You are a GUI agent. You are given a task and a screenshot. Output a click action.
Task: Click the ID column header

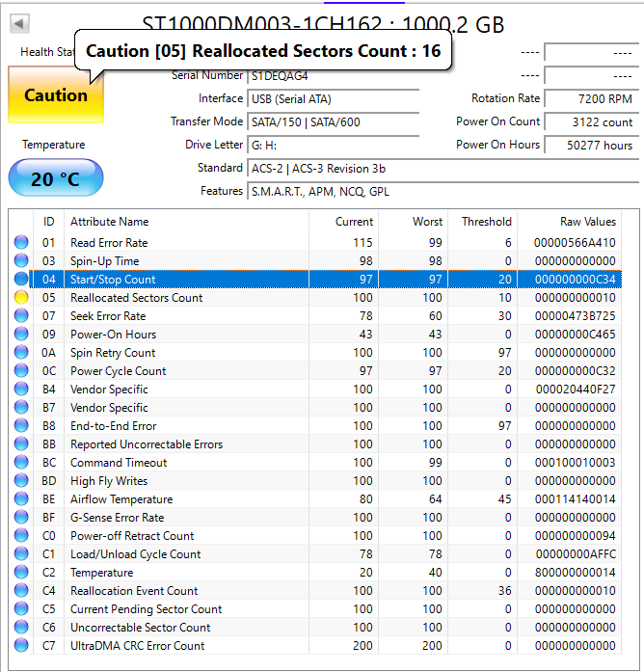pyautogui.click(x=48, y=222)
